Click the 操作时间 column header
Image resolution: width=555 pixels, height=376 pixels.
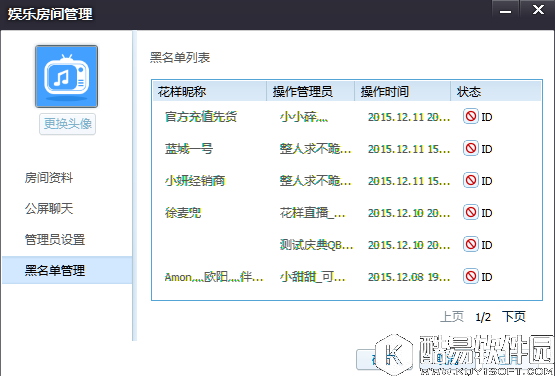(x=402, y=91)
